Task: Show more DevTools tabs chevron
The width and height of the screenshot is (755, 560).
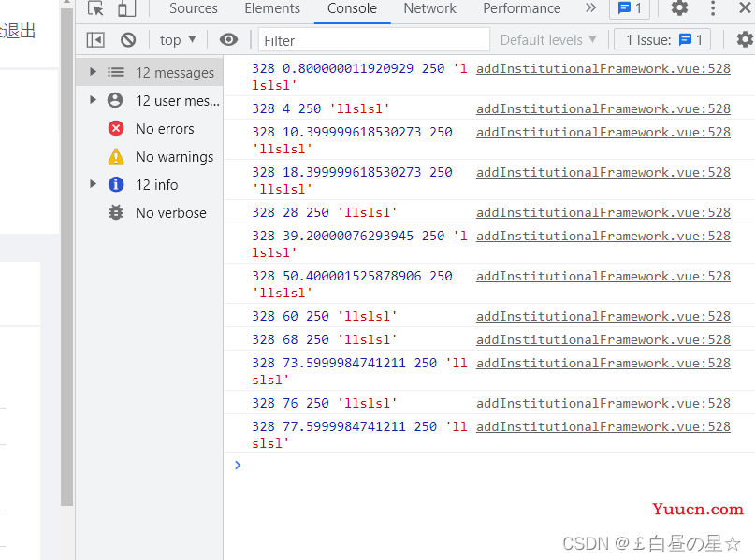Action: pyautogui.click(x=590, y=8)
